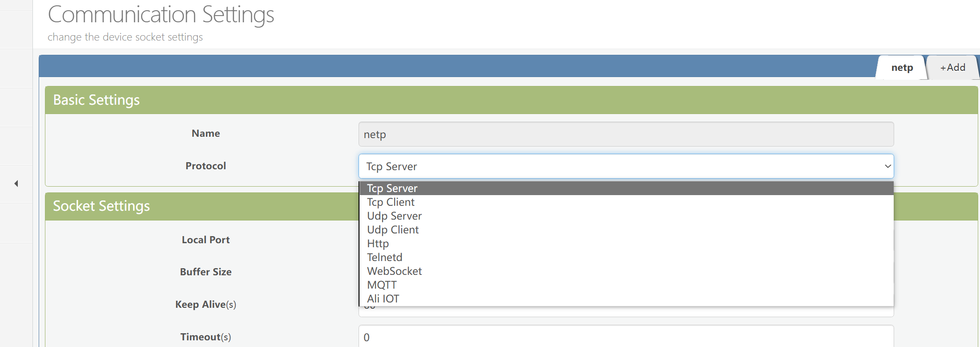Collapse sidebar with the left arrow icon

[x=16, y=184]
